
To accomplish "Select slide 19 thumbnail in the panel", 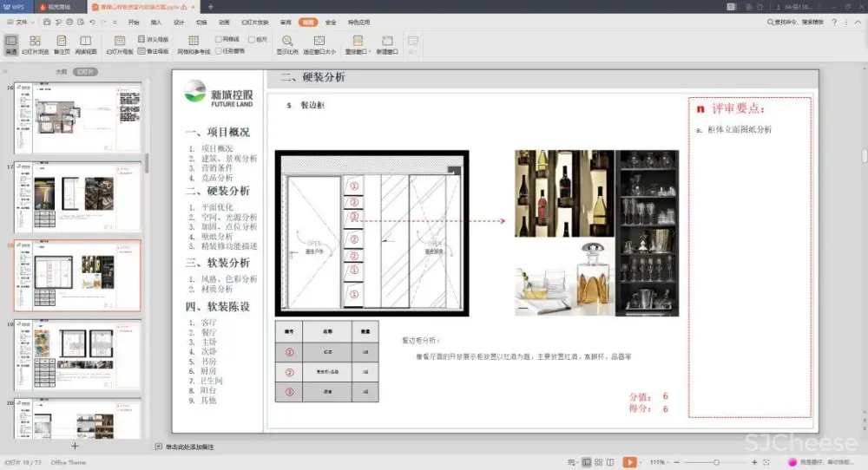I will pyautogui.click(x=78, y=354).
